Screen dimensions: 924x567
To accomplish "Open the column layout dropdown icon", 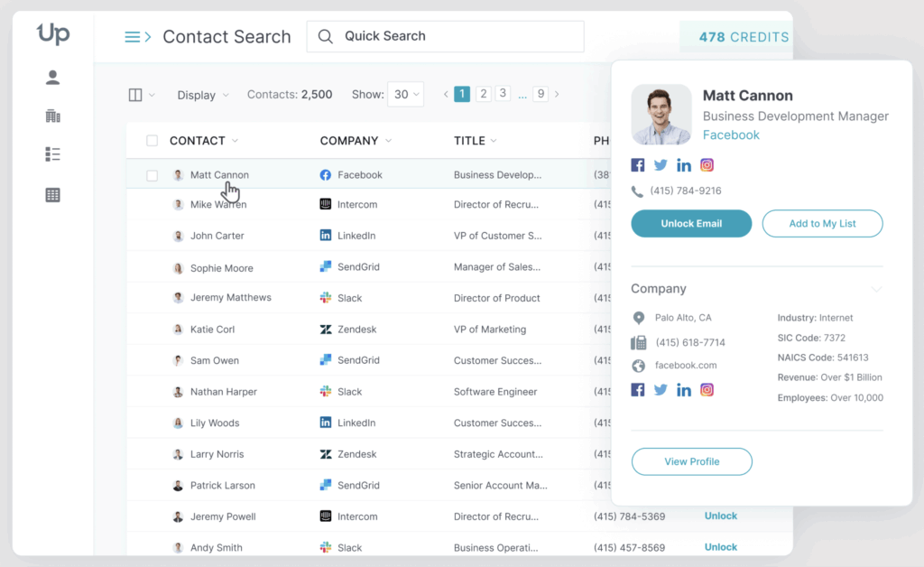I will (142, 95).
